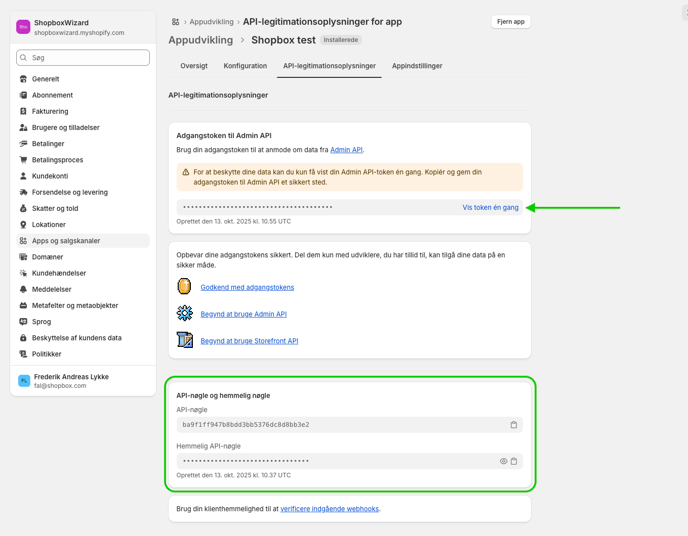Select Apps og salgskanaler in sidebar
The image size is (688, 536).
pos(66,241)
